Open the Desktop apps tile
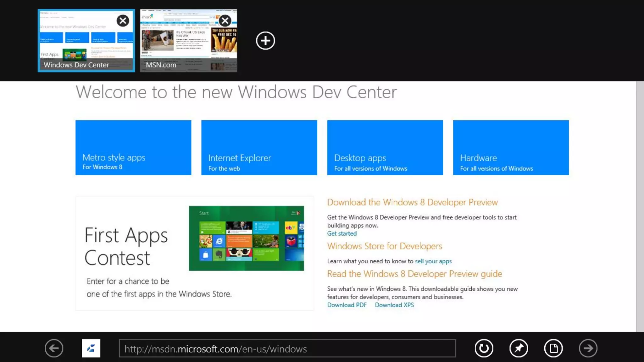 point(385,147)
